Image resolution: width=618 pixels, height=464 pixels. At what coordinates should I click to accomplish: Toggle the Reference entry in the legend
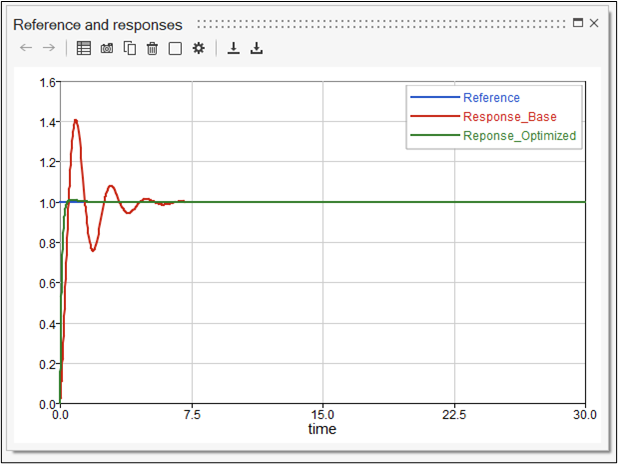click(491, 98)
